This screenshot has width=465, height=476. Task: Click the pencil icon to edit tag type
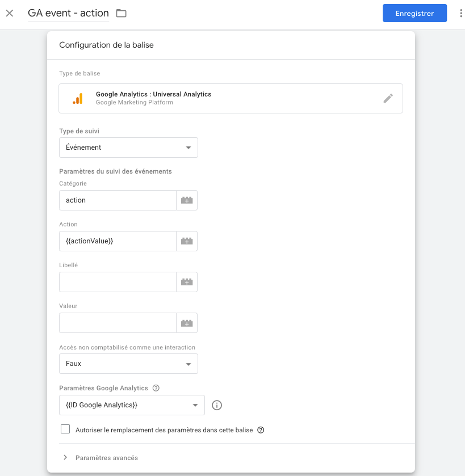point(388,99)
